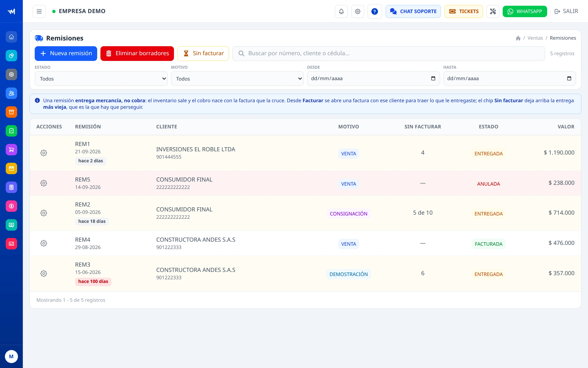Toggle the hamburger menu button
Screen dimensions: 588x368
click(39, 11)
